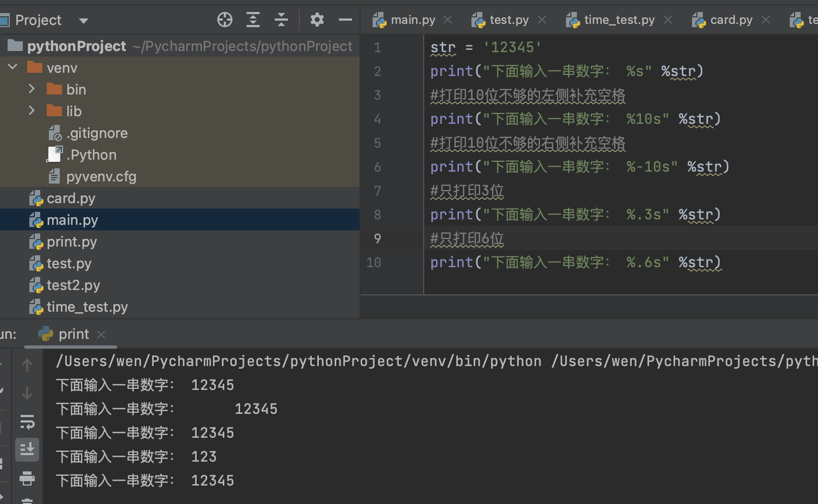
Task: Click the right-aligned padded 12345 console output
Action: click(256, 409)
